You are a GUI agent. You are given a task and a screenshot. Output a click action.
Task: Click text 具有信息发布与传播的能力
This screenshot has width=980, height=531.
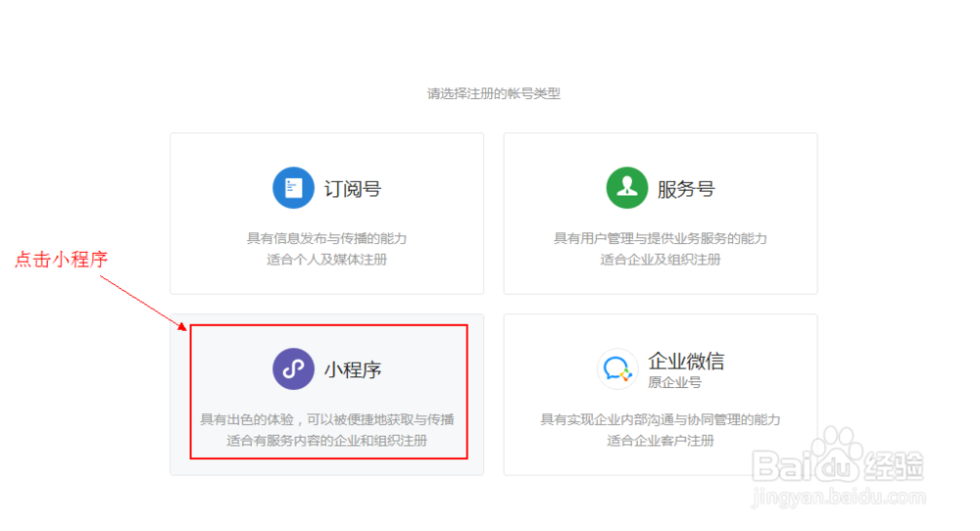pos(327,238)
